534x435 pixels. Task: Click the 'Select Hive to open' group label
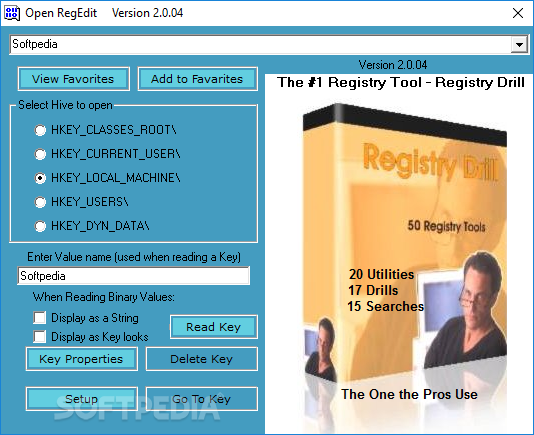coord(65,105)
